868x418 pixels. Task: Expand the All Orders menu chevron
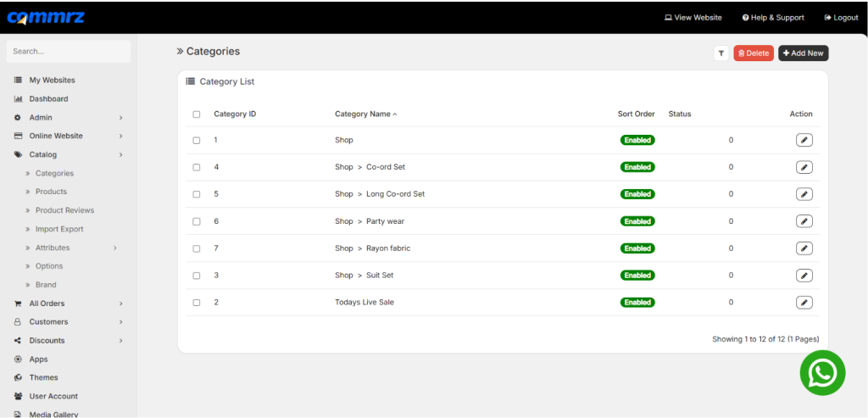120,304
